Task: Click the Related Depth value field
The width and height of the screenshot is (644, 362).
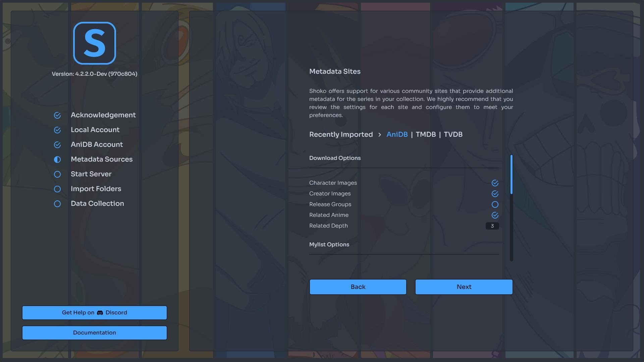Action: pyautogui.click(x=492, y=226)
